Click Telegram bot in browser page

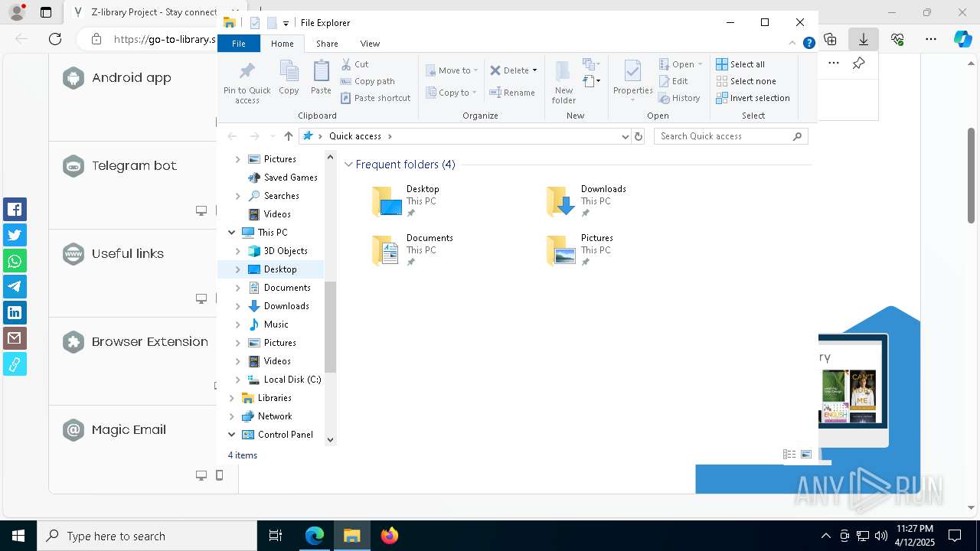[x=134, y=165]
